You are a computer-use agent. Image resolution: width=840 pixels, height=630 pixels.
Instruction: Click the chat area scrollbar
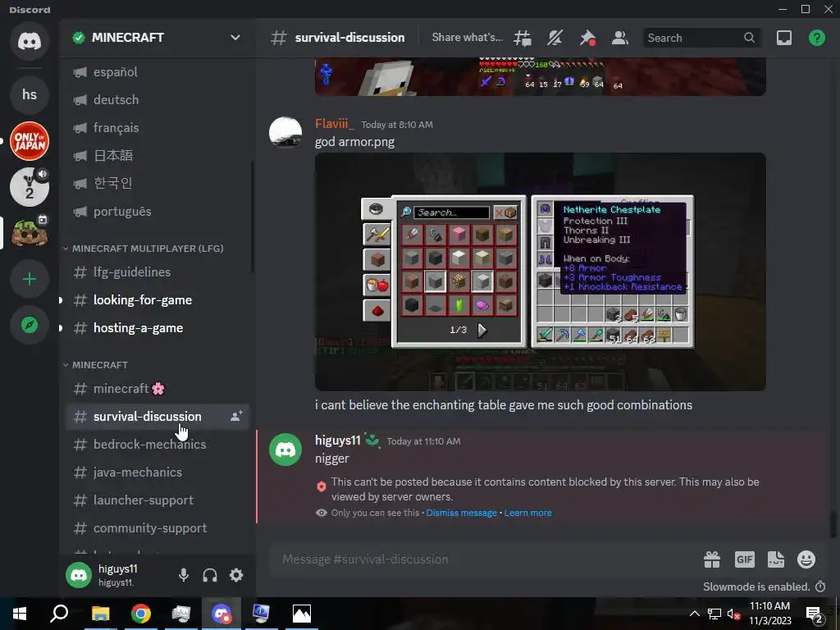pyautogui.click(x=833, y=524)
